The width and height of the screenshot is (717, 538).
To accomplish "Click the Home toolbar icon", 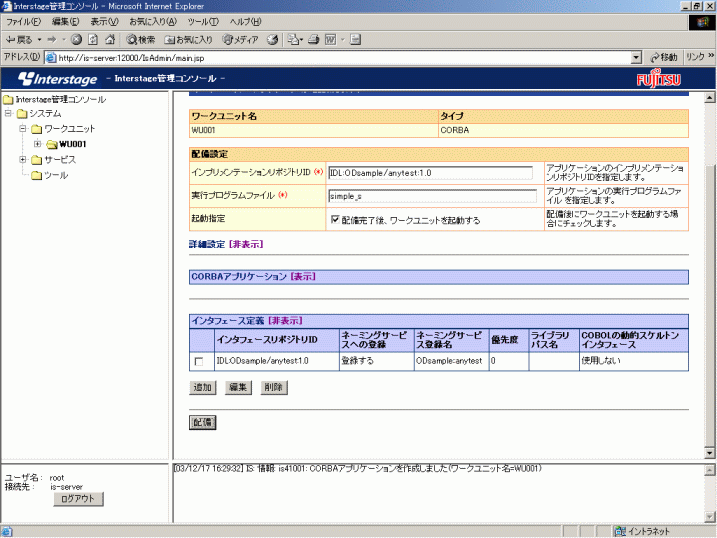I will click(110, 40).
